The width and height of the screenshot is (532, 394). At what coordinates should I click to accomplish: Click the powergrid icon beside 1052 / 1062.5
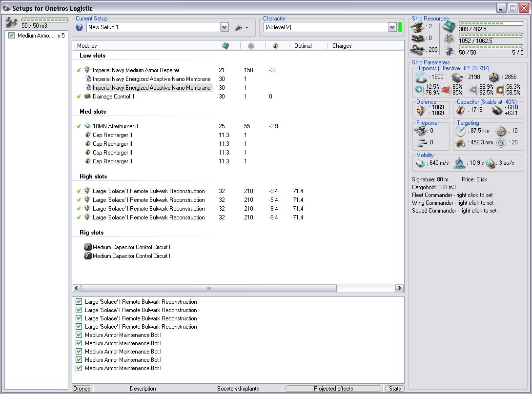(x=449, y=39)
